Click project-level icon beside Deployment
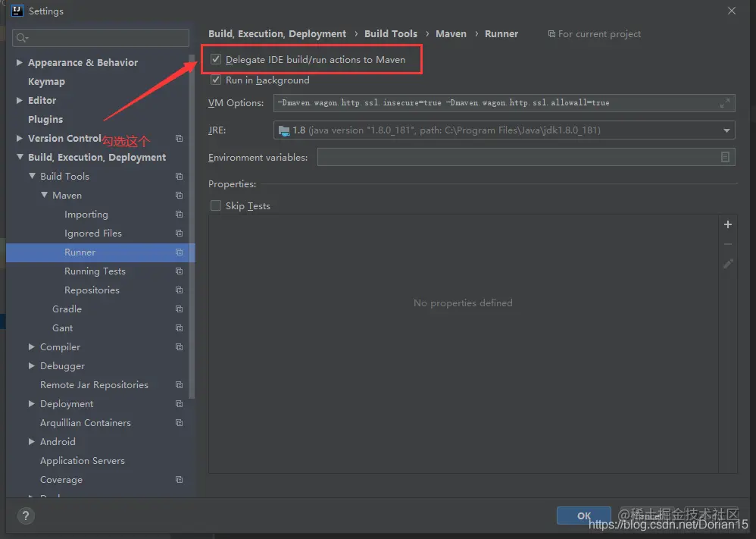Screen dimensions: 756x539 [x=180, y=403]
